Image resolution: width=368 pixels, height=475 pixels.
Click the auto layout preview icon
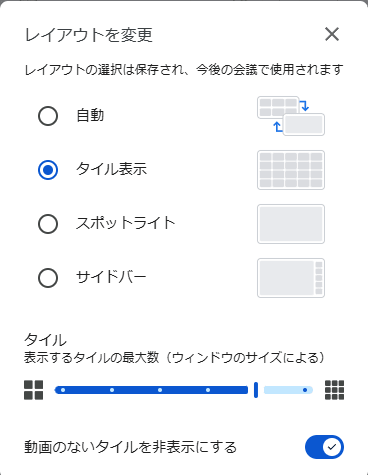tap(291, 116)
